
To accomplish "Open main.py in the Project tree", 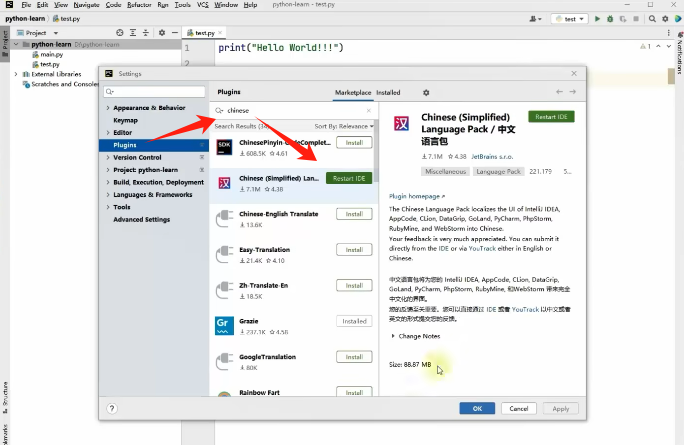I will pyautogui.click(x=51, y=55).
